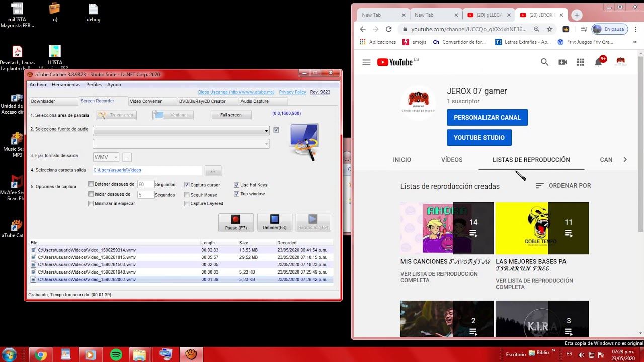This screenshot has height=362, width=644.
Task: Open the INICIO channel tab
Action: tap(402, 160)
